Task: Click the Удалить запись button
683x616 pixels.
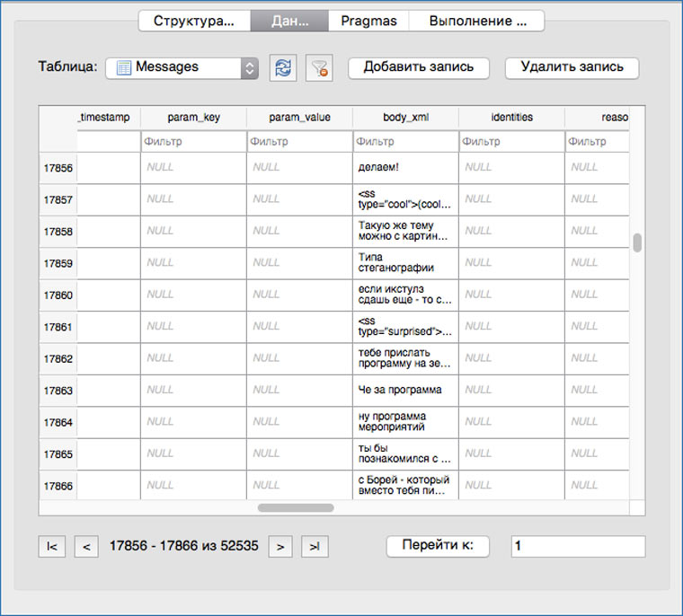Action: pyautogui.click(x=572, y=67)
